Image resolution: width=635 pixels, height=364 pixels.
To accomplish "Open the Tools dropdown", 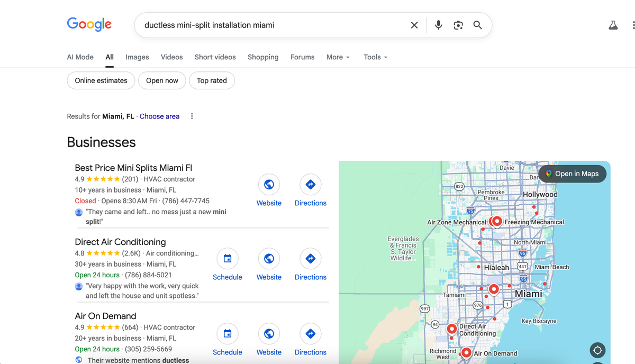I will click(x=375, y=57).
